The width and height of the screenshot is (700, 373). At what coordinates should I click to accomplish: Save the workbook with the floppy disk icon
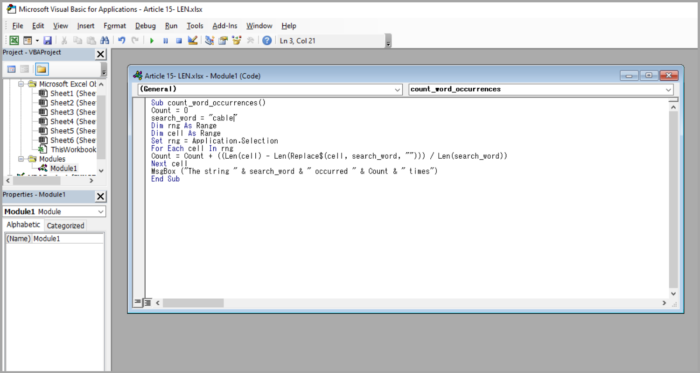point(47,41)
